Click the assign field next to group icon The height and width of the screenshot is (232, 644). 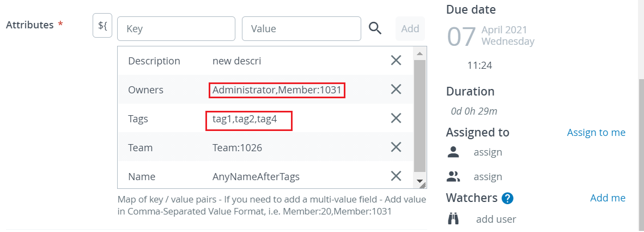[488, 177]
